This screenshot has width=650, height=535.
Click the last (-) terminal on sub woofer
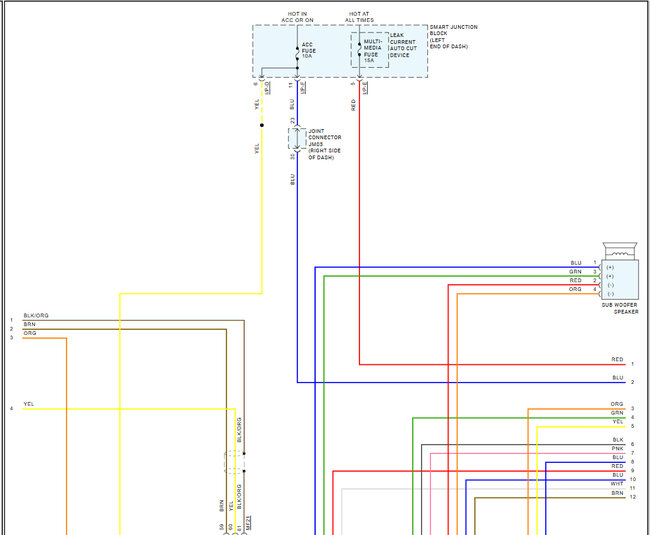point(610,294)
